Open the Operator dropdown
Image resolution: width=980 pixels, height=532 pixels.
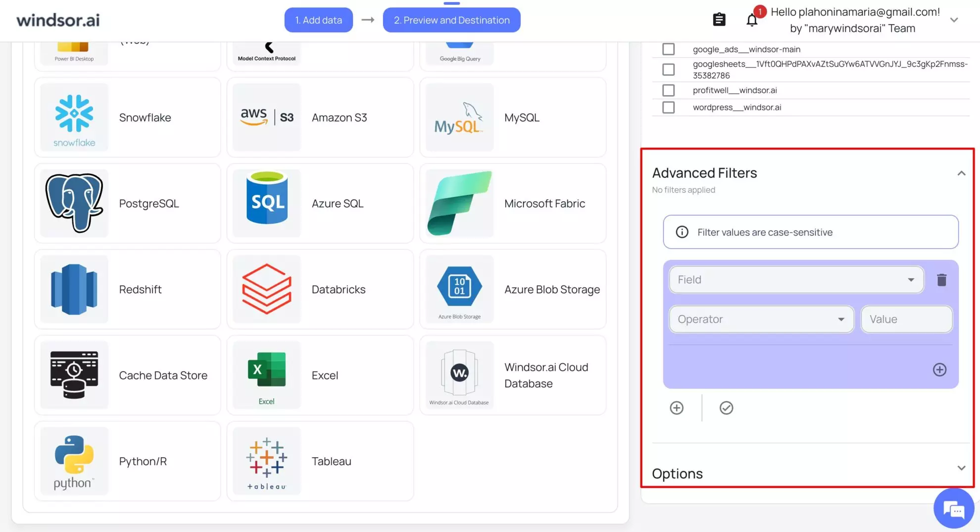point(761,319)
